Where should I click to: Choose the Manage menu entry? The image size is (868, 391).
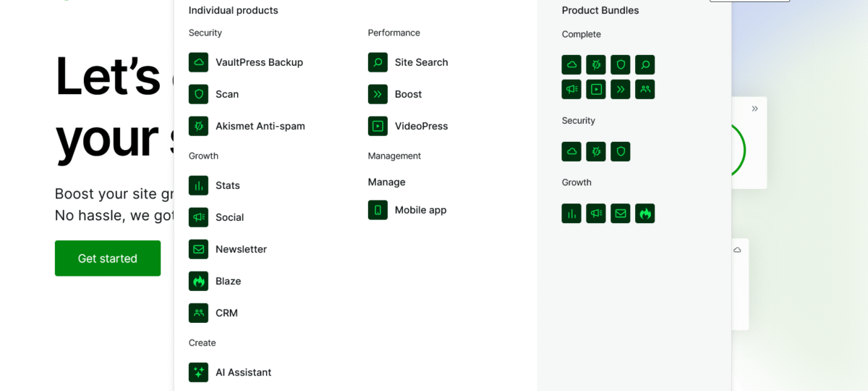point(386,182)
